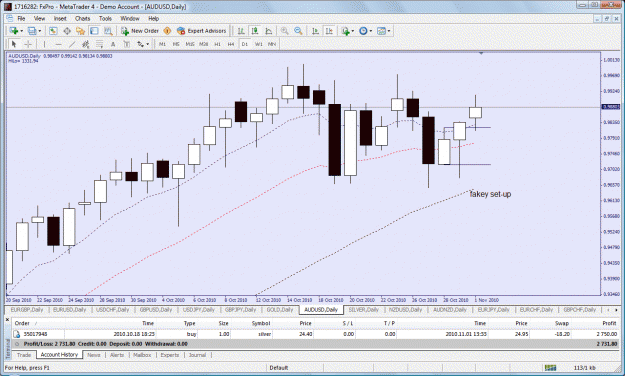Draw a horizontal line tool
The height and width of the screenshot is (376, 625).
pyautogui.click(x=58, y=44)
